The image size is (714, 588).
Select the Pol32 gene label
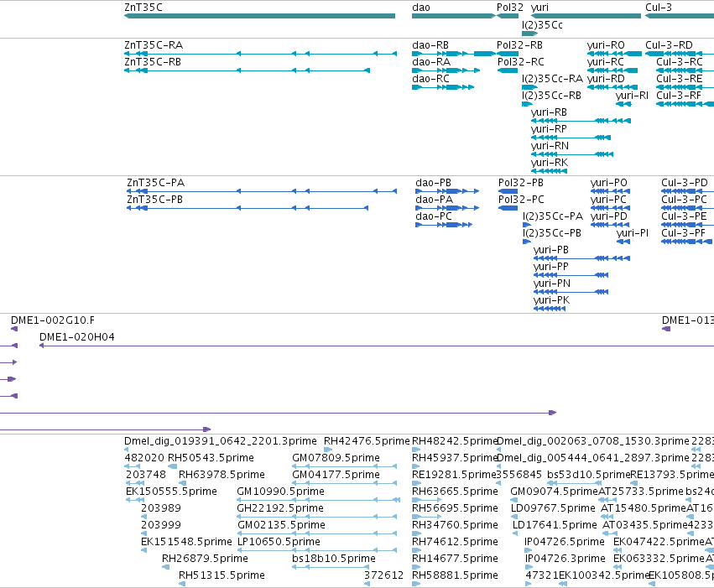(510, 8)
